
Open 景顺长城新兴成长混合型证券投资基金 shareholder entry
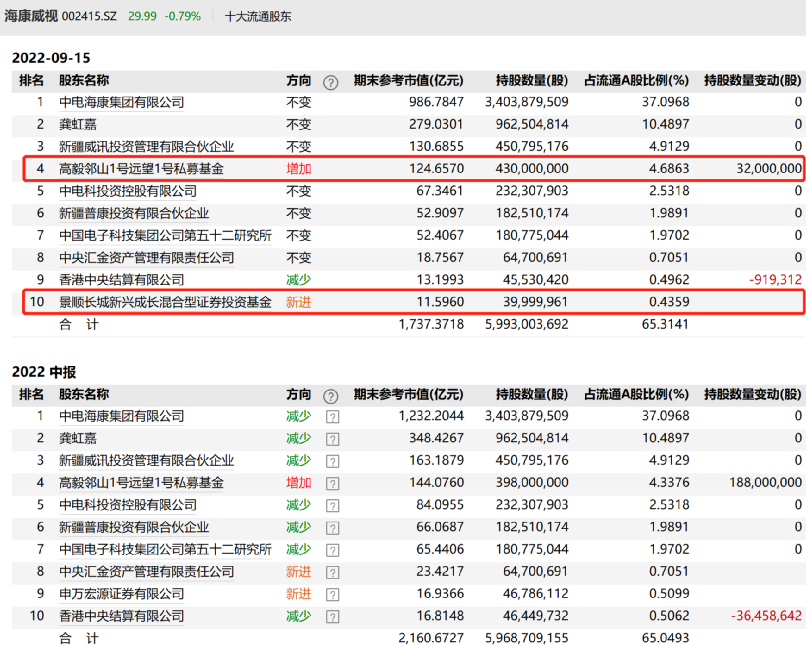[165, 302]
